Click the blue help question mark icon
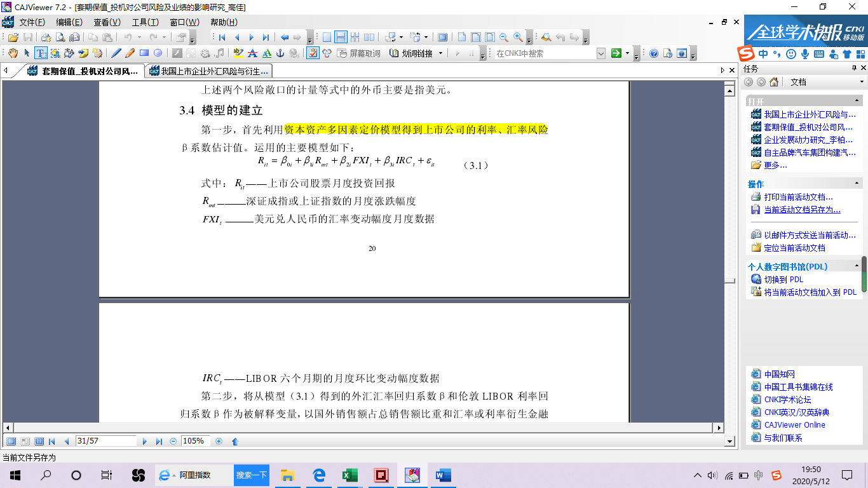Screen dimensions: 868x488 pos(653,53)
